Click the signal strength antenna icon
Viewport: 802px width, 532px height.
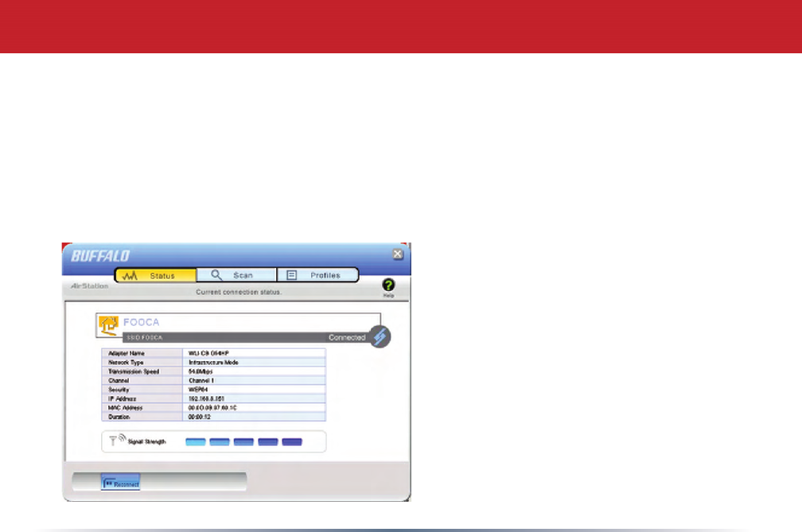coord(117,441)
